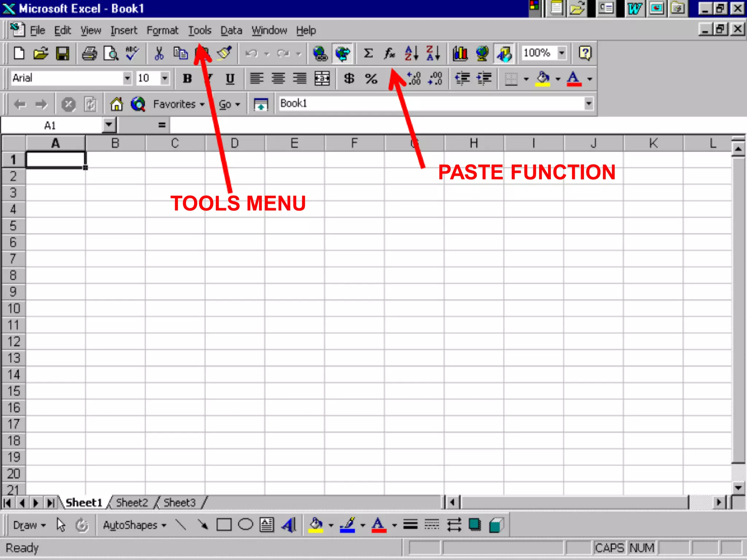This screenshot has height=560, width=747.
Task: Click Font Color red A in Formatting toolbar
Action: click(x=574, y=78)
